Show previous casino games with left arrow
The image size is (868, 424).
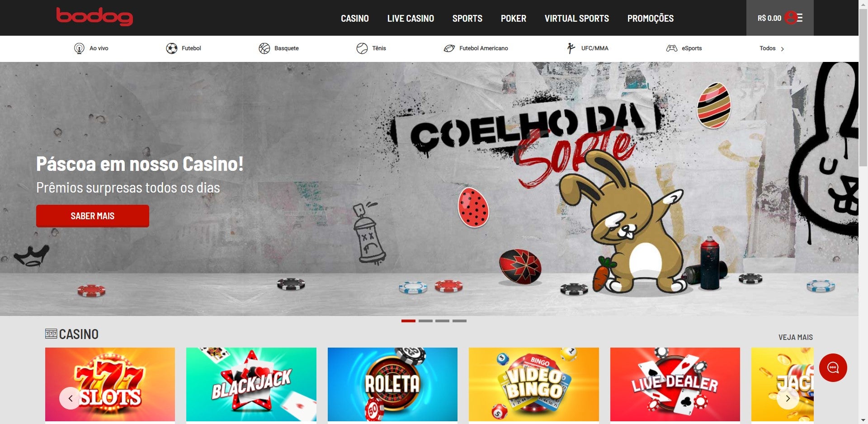pos(70,398)
